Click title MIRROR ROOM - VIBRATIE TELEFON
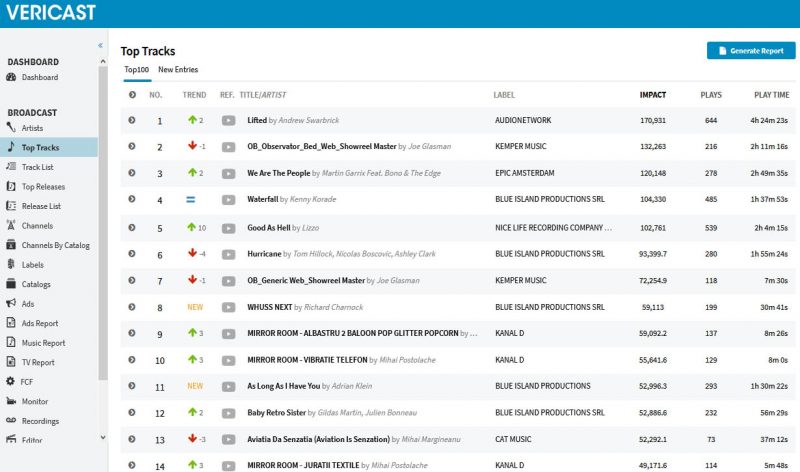 coord(307,360)
